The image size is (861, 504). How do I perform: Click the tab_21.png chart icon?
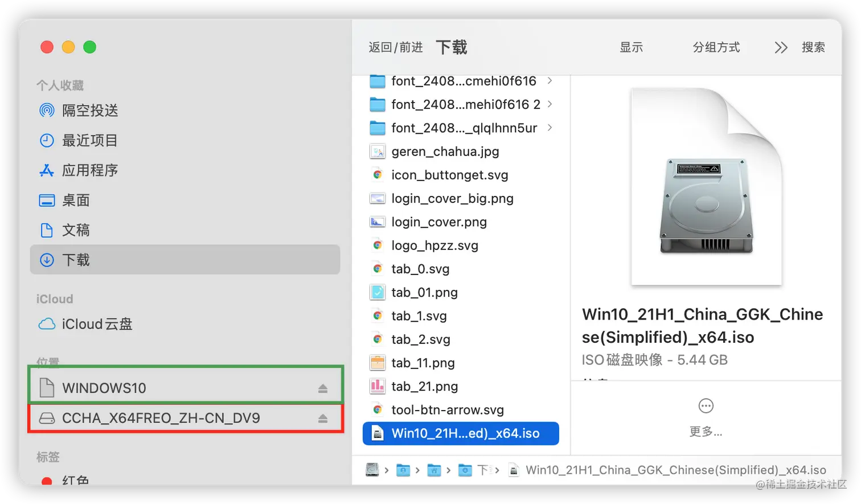(378, 386)
